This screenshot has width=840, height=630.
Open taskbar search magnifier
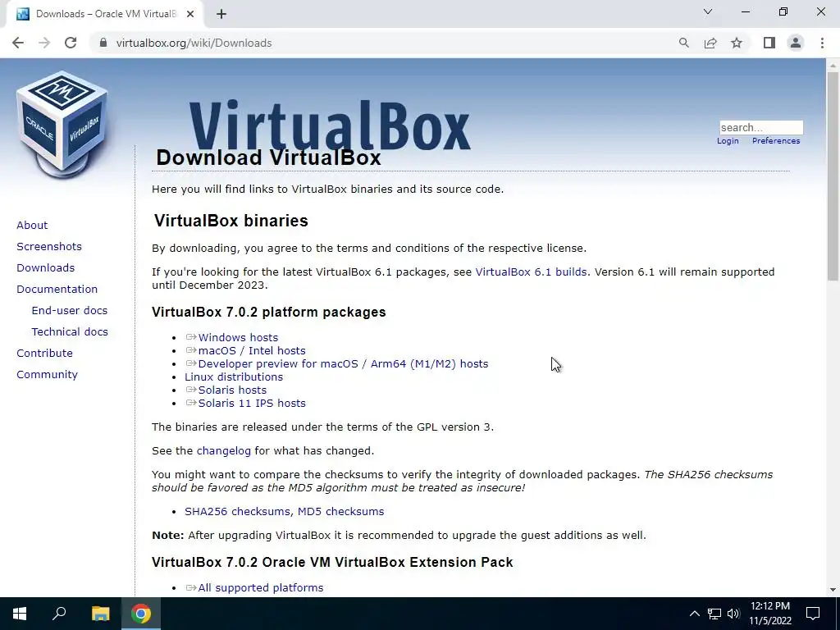(59, 614)
